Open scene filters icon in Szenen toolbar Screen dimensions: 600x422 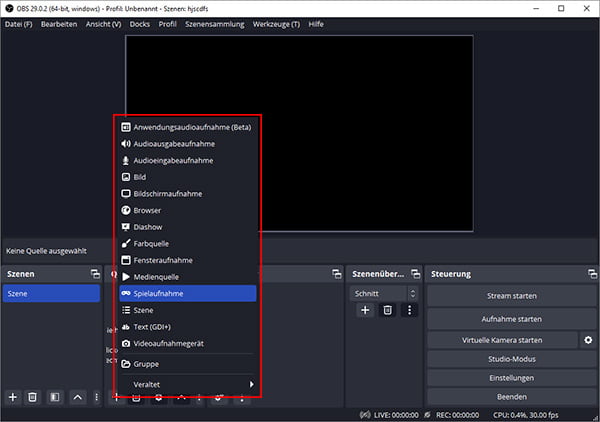click(x=55, y=397)
